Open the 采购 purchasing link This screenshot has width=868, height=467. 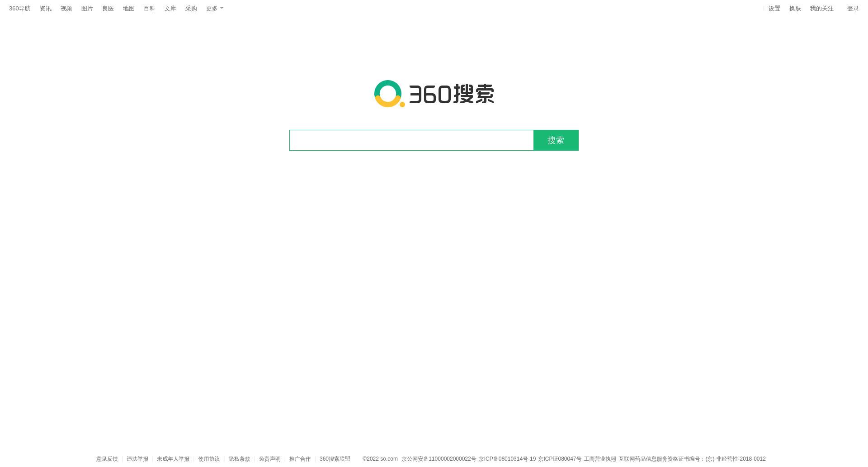pyautogui.click(x=191, y=9)
